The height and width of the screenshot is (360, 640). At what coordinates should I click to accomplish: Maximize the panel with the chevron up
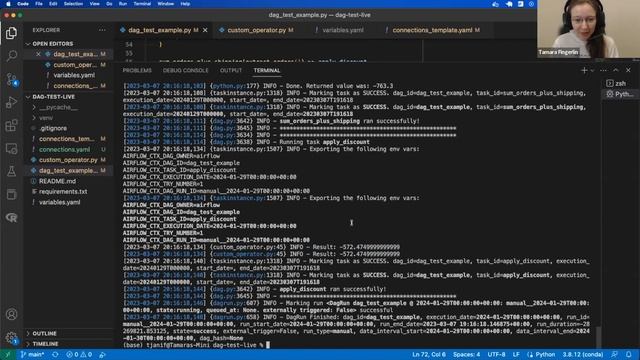pyautogui.click(x=616, y=71)
